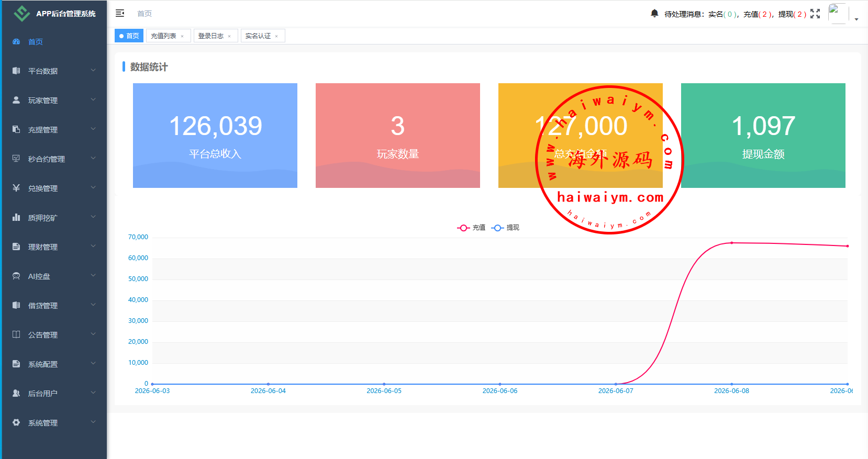Click the 首页 breadcrumb in header
The width and height of the screenshot is (868, 459).
[x=144, y=14]
